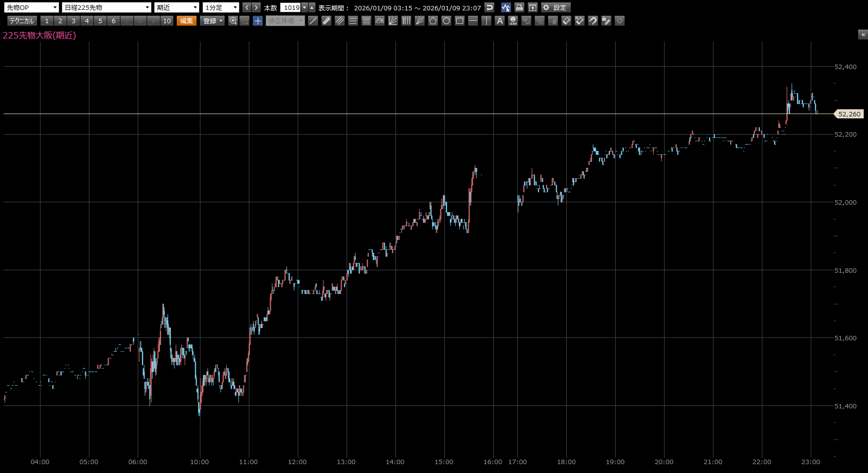Toggle the chart cursor tracking mode icon
Image resolution: width=868 pixels, height=473 pixels.
coord(506,7)
